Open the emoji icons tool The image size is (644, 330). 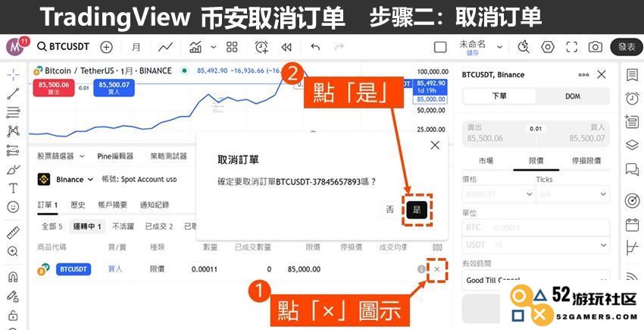point(13,207)
